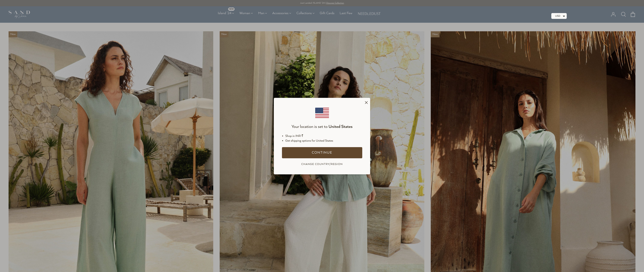The image size is (644, 272).
Task: Open the shopping bag icon
Action: click(633, 14)
